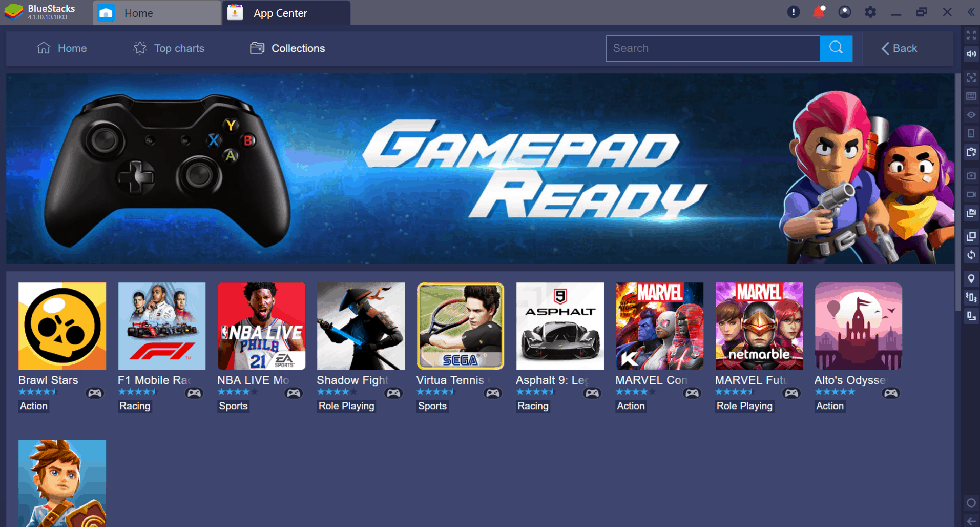Click the Racing tag under F1 Mobile
This screenshot has height=527, width=980.
pos(135,406)
